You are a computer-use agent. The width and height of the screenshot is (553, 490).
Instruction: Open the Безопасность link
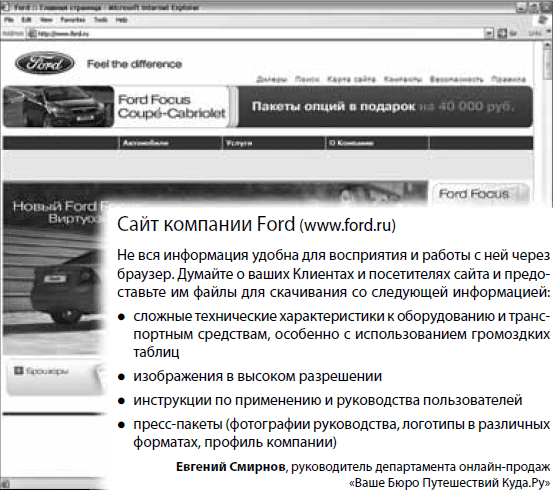pyautogui.click(x=456, y=79)
